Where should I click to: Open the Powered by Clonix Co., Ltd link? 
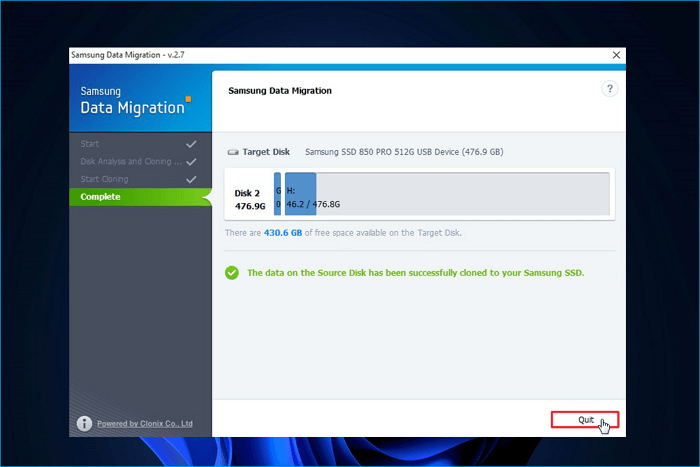pos(145,423)
